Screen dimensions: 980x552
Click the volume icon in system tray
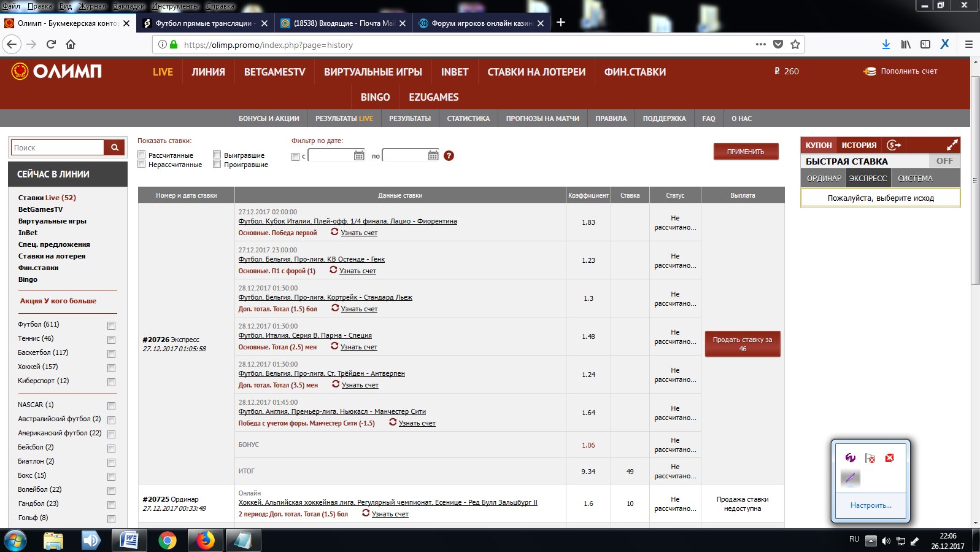pyautogui.click(x=885, y=541)
